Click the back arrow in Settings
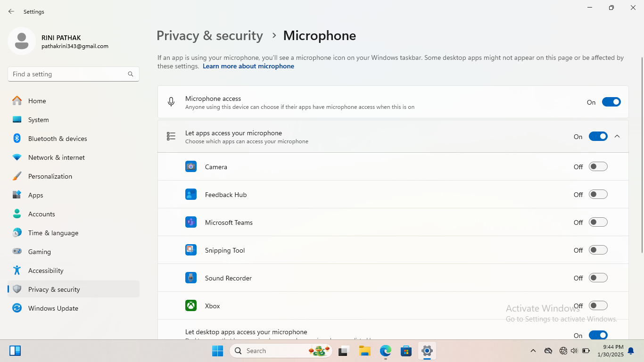The image size is (644, 362). [11, 11]
